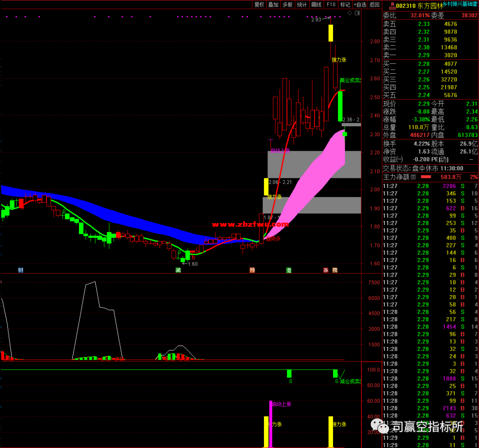Click the 趋势多 trend label
The height and width of the screenshot is (448, 479).
[x=273, y=239]
